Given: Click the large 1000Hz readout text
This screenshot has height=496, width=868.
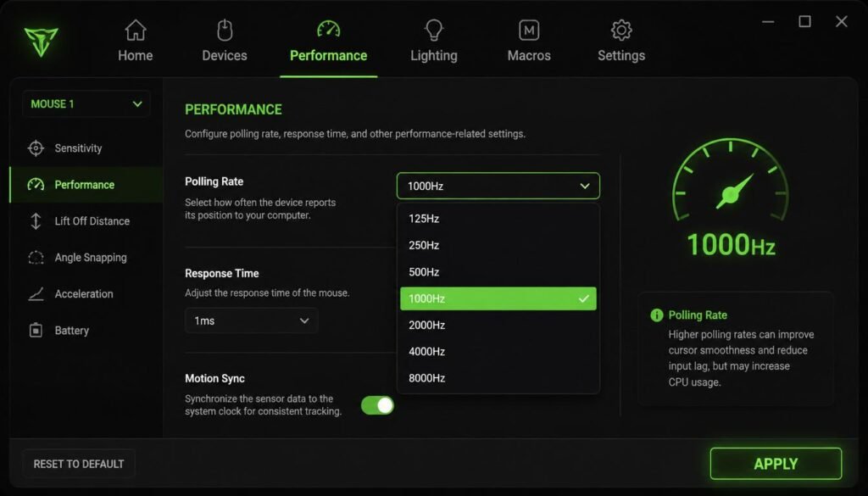Looking at the screenshot, I should pyautogui.click(x=731, y=244).
